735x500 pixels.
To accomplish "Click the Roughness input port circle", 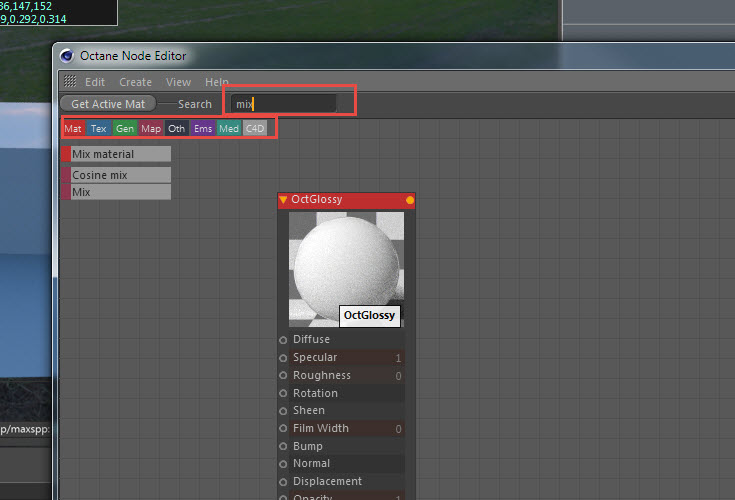I will [x=283, y=375].
